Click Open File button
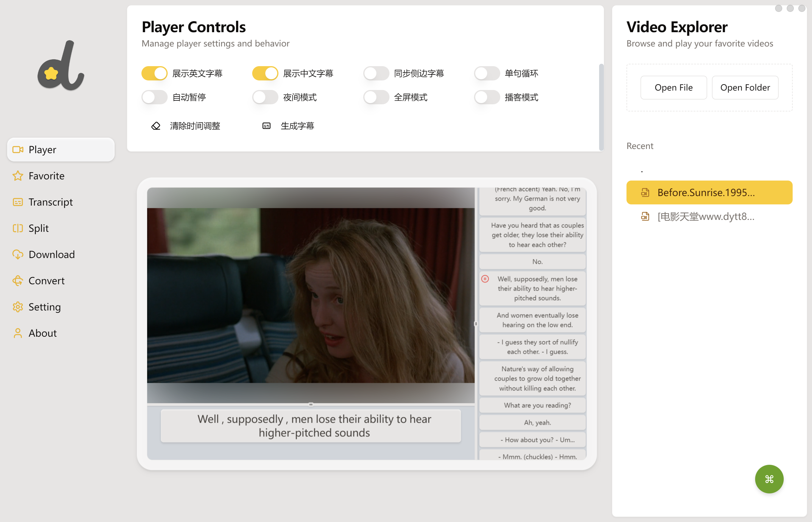This screenshot has height=522, width=812. [674, 88]
